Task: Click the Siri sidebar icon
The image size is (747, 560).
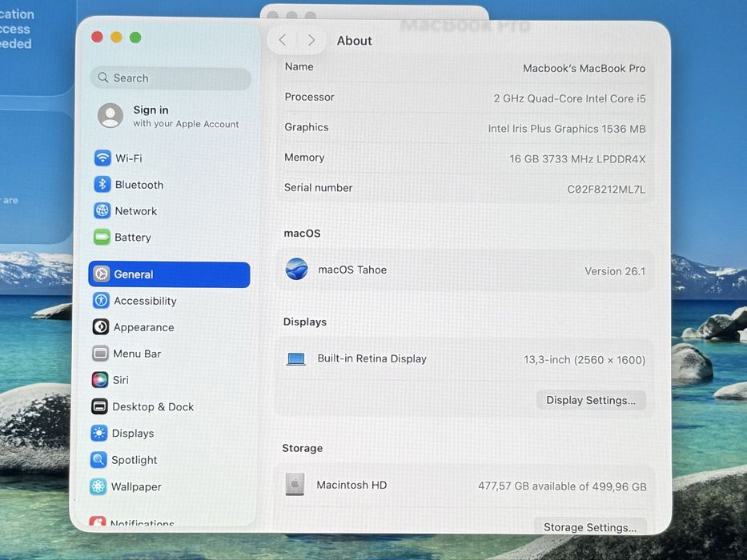Action: click(x=99, y=379)
